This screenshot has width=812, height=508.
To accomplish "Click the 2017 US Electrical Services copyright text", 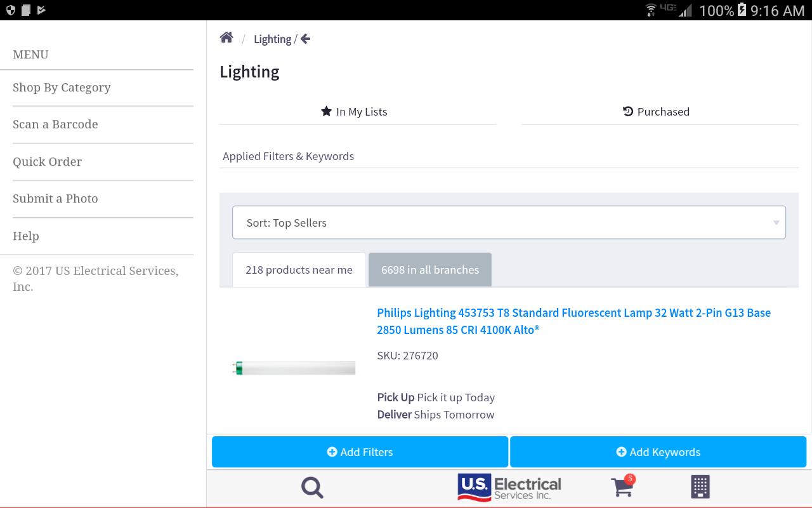I will [95, 279].
